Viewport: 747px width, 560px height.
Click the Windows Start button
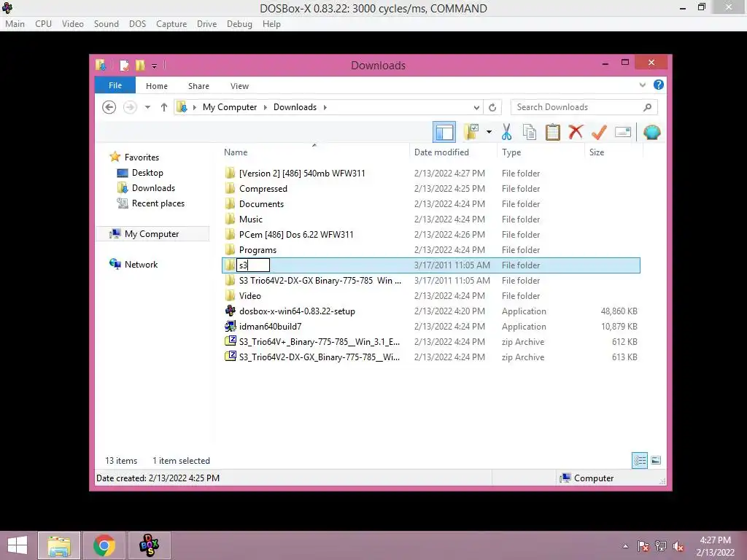pos(18,545)
